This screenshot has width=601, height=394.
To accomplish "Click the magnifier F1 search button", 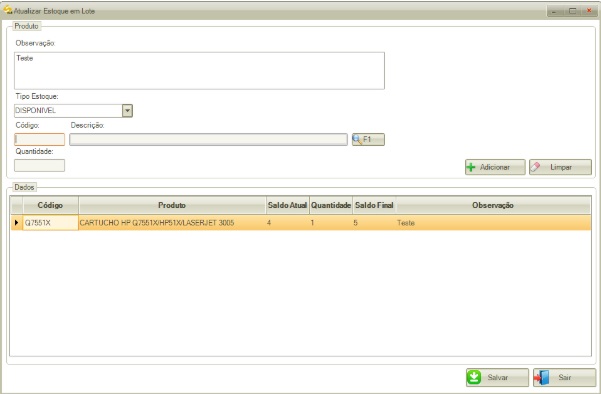I will 368,140.
